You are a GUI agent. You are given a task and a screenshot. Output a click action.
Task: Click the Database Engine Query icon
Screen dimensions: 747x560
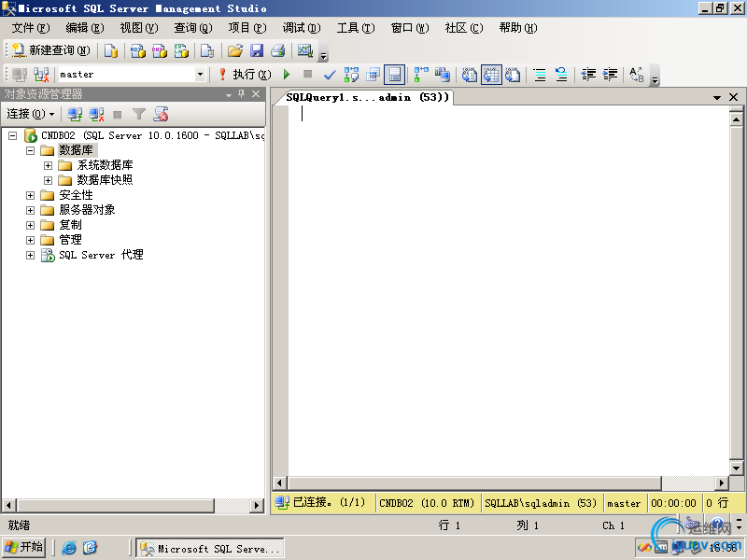(x=111, y=50)
